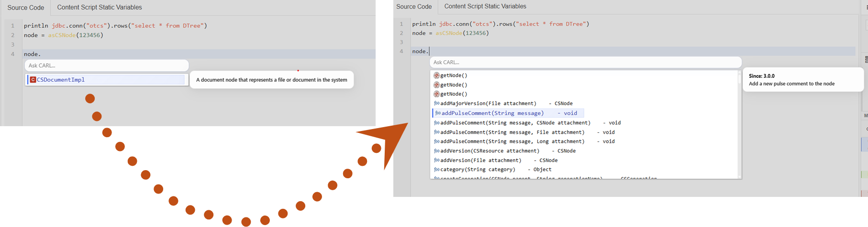This screenshot has height=227, width=868.
Task: Switch to Content Script Static Variables tab on right
Action: pos(485,7)
